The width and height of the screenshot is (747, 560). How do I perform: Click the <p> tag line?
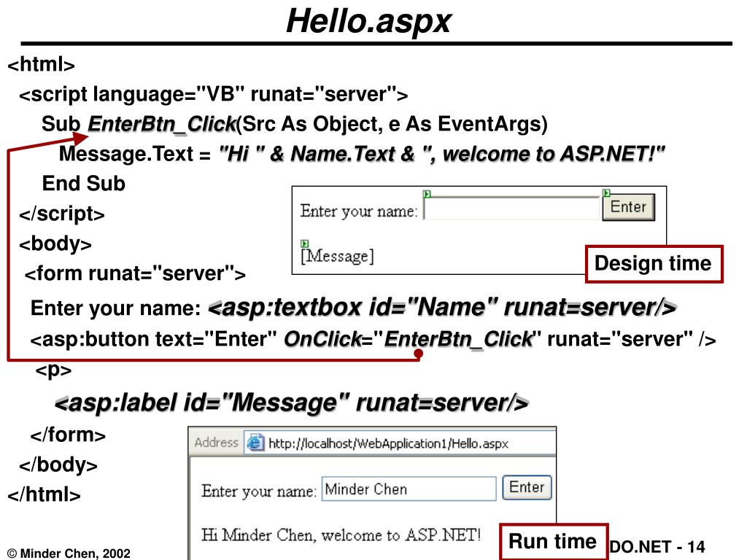(53, 370)
